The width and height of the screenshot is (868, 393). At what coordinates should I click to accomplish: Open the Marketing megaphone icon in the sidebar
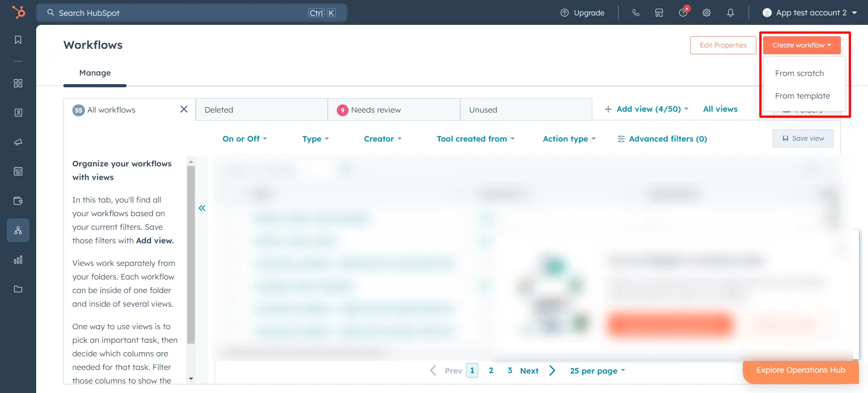(x=18, y=142)
